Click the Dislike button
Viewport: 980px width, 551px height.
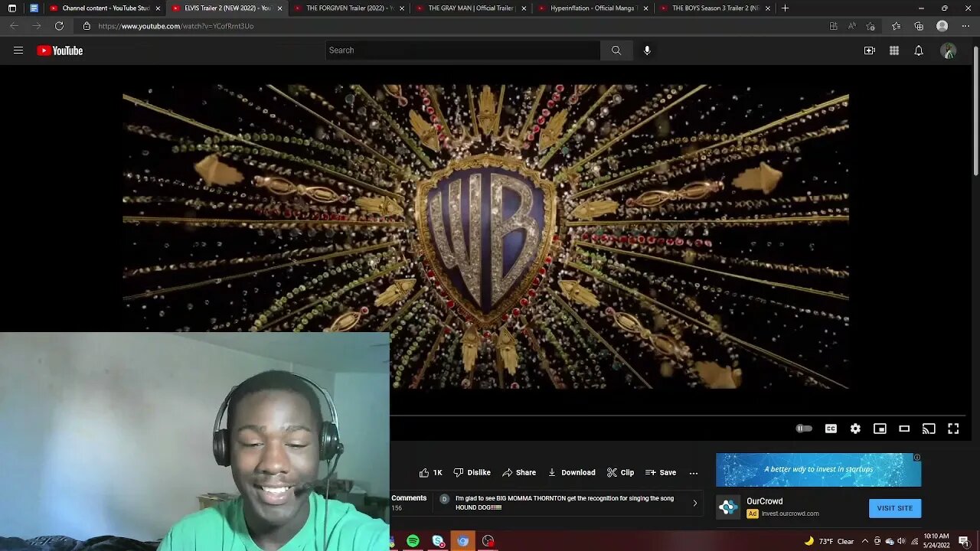click(x=472, y=473)
